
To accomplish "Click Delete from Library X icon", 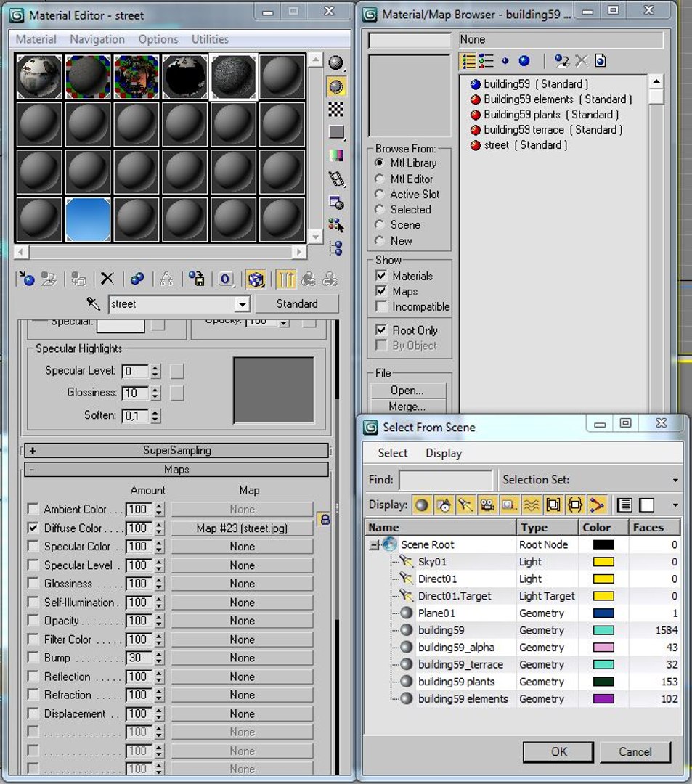I will (x=581, y=61).
